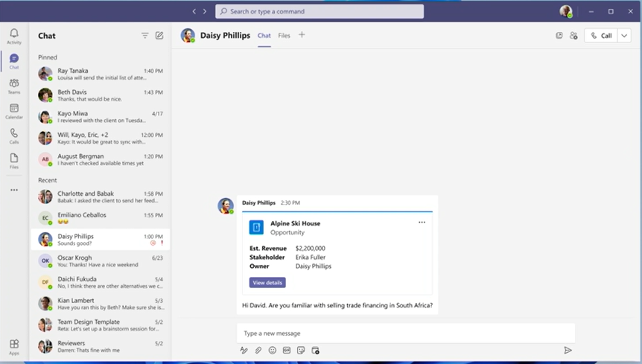Click the Type a new message field
Image resolution: width=642 pixels, height=364 pixels.
coord(406,333)
